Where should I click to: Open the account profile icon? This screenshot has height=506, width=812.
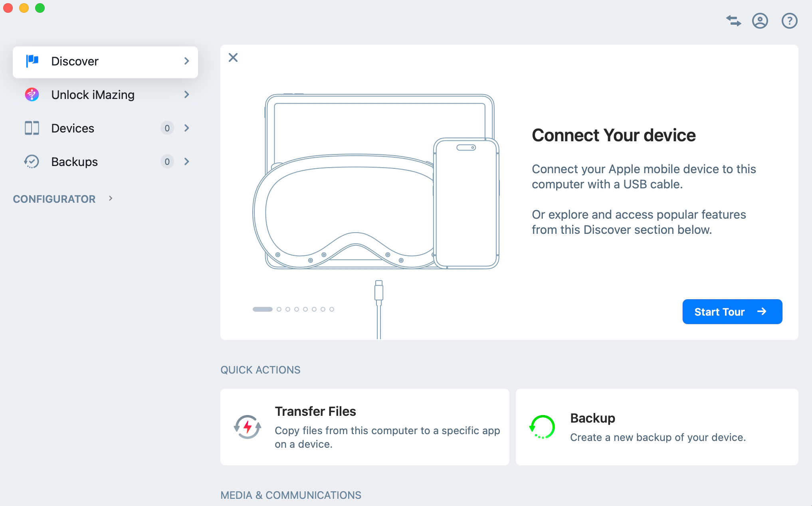(x=760, y=21)
